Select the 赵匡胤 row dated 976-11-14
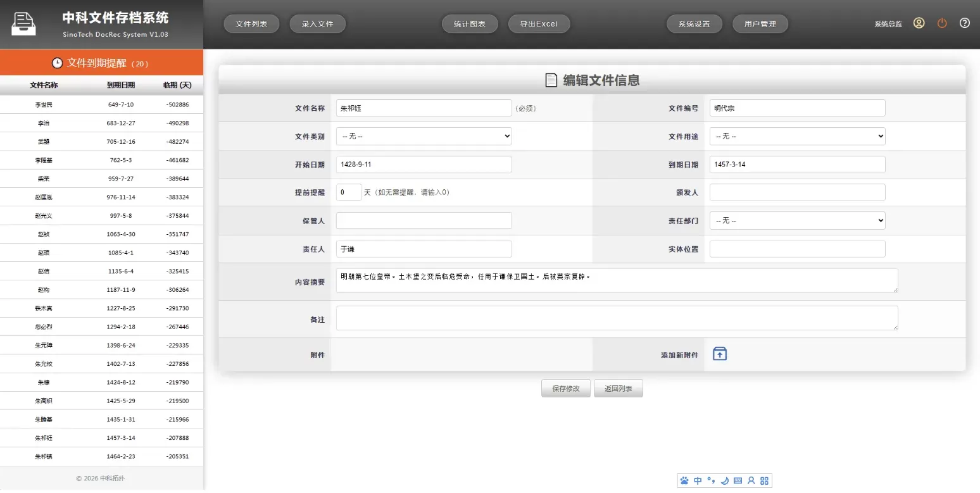This screenshot has width=980, height=493. click(x=101, y=197)
